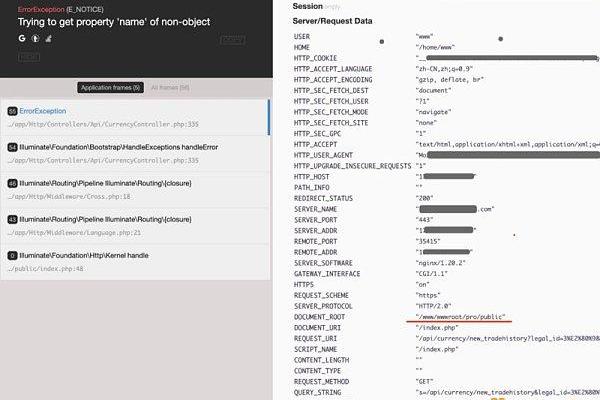Click the faded button right of the error icons
Screen dimensions: 600x400
[x=232, y=39]
